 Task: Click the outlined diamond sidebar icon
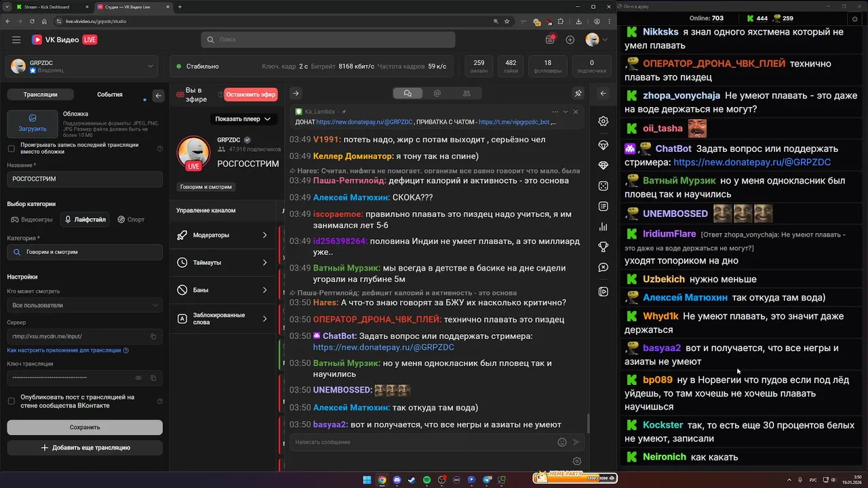click(604, 145)
